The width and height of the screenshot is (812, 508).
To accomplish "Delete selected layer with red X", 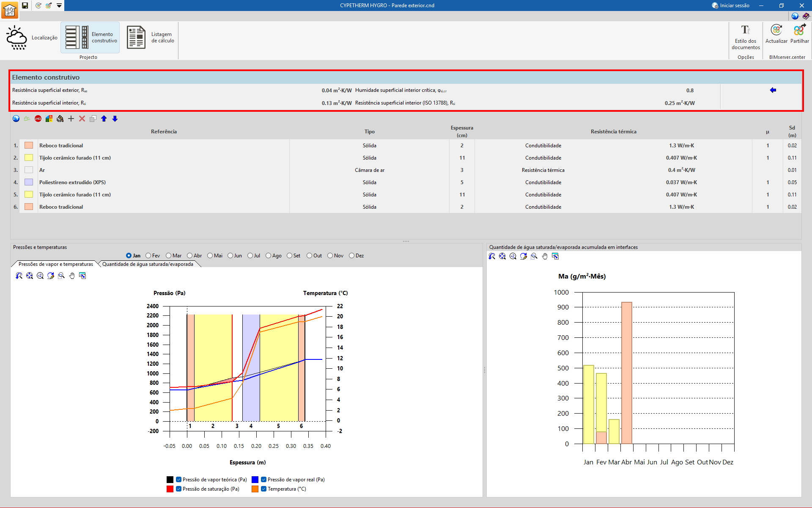I will click(x=82, y=119).
